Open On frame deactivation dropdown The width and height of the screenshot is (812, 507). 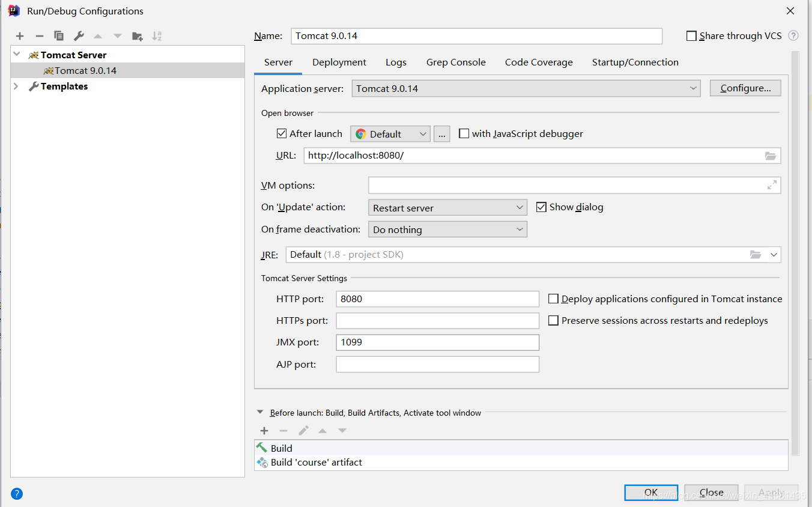click(447, 229)
